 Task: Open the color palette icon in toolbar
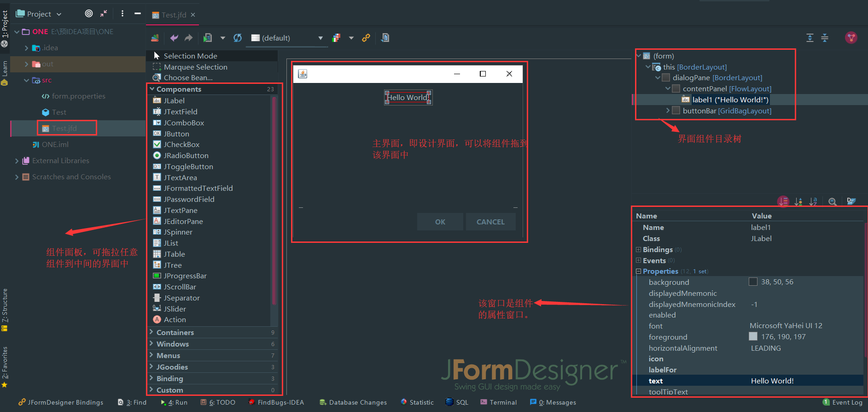coord(155,38)
